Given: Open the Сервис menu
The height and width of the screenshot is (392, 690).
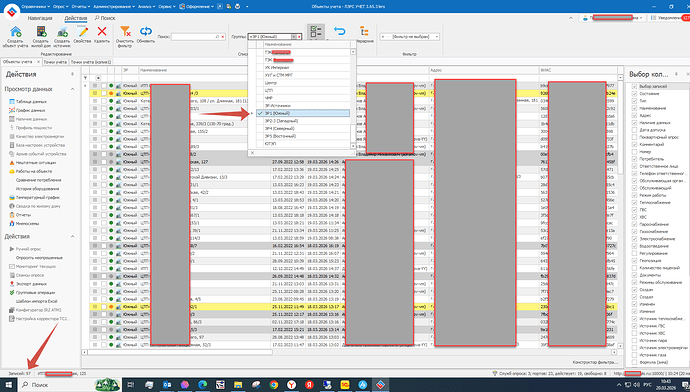Looking at the screenshot, I should point(167,7).
